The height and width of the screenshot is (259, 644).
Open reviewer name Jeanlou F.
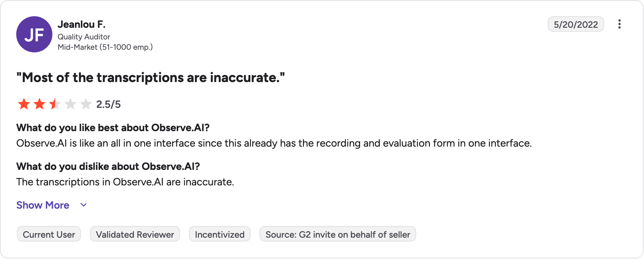tap(82, 24)
